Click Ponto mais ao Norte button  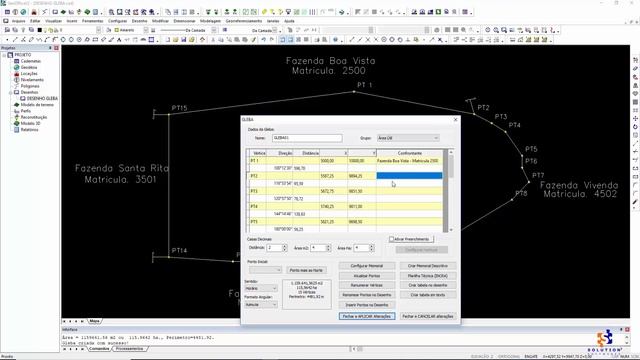coord(306,270)
